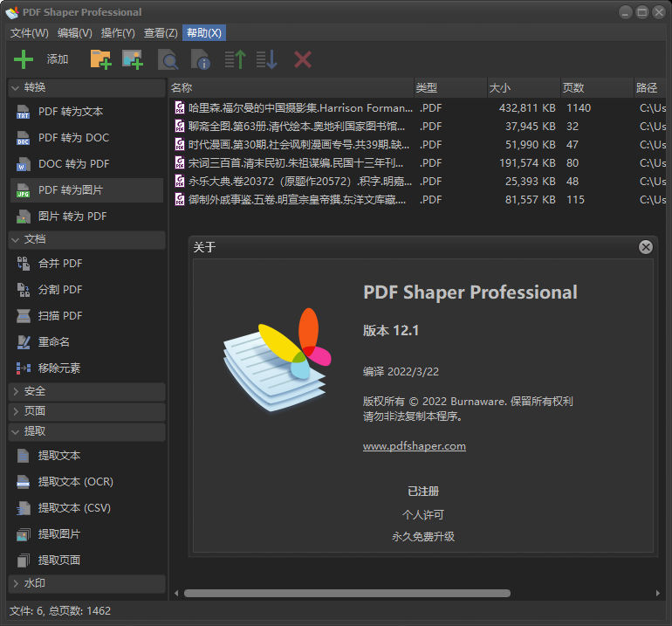Viewport: 672px width, 626px height.
Task: Sort files by 名称 column header
Action: tap(291, 88)
